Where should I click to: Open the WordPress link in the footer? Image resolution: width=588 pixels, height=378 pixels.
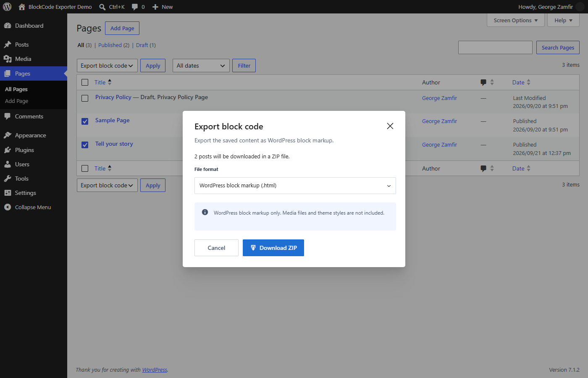click(155, 370)
